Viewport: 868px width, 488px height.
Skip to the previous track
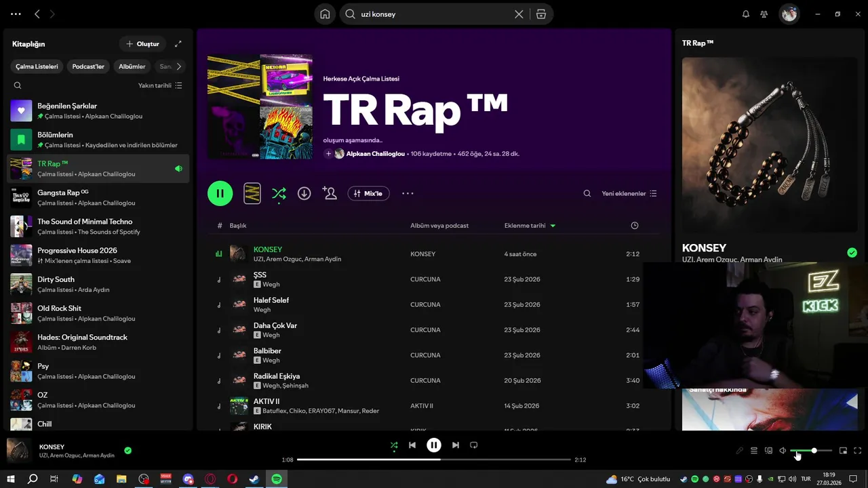pyautogui.click(x=412, y=445)
